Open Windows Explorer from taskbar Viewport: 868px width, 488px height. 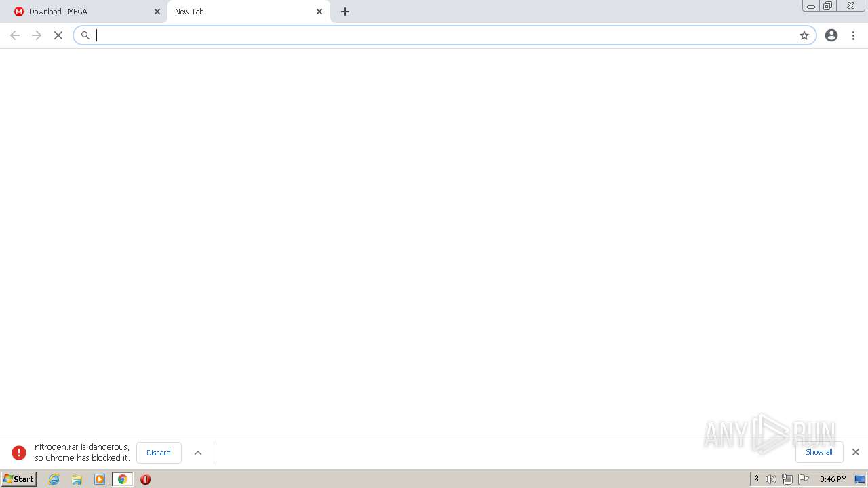(x=77, y=479)
